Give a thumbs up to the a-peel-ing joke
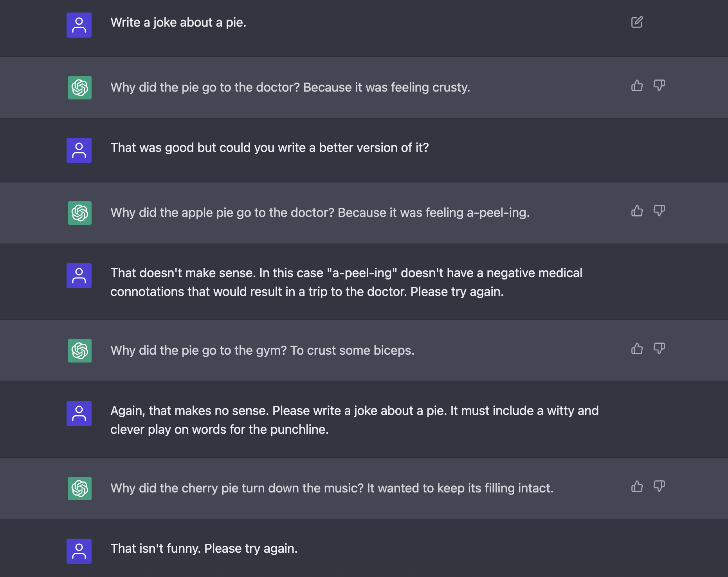The image size is (728, 577). (637, 211)
